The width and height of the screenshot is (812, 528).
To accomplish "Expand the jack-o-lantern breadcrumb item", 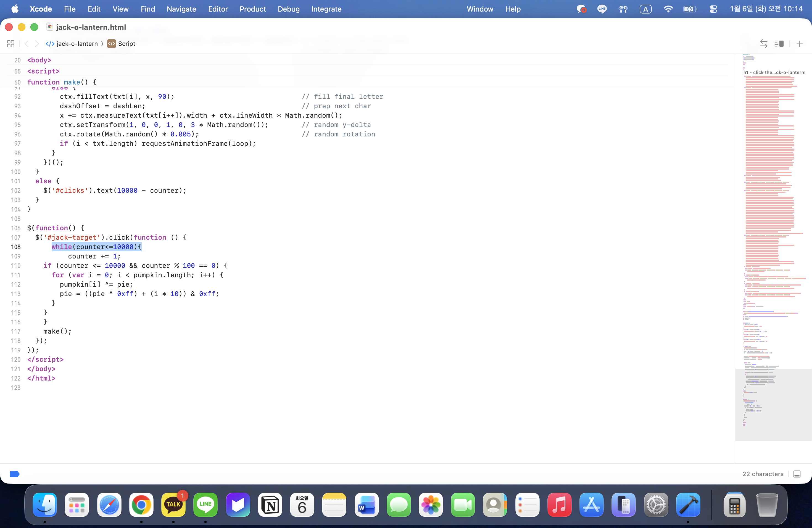I will click(77, 44).
